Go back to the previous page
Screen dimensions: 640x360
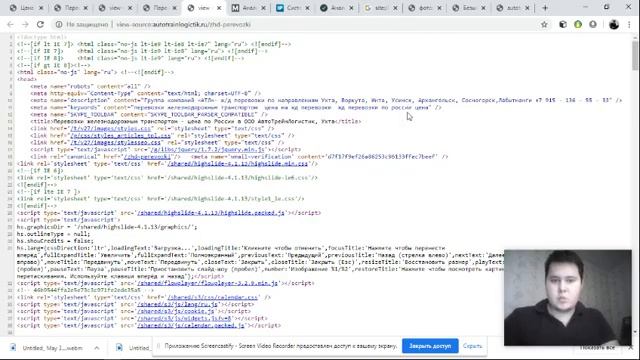click(x=10, y=24)
